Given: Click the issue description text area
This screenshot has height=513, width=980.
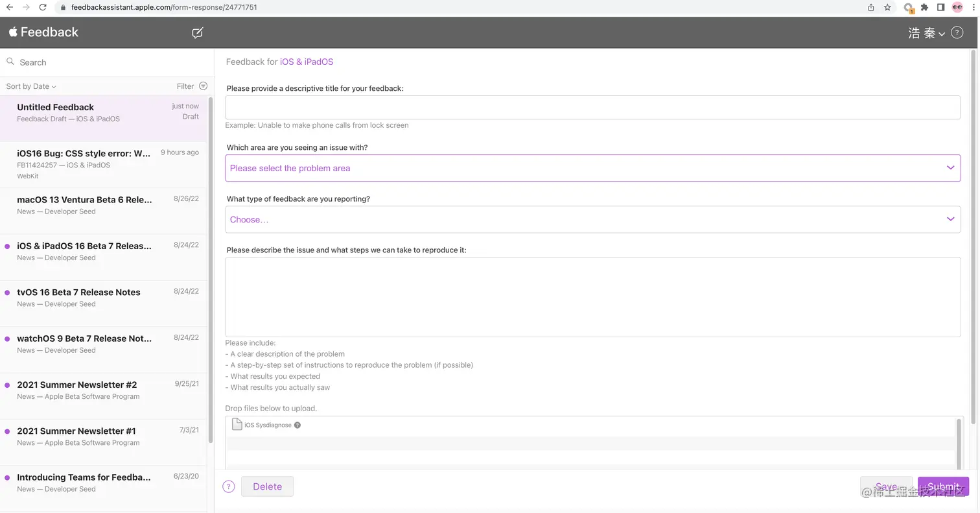Looking at the screenshot, I should (x=592, y=297).
